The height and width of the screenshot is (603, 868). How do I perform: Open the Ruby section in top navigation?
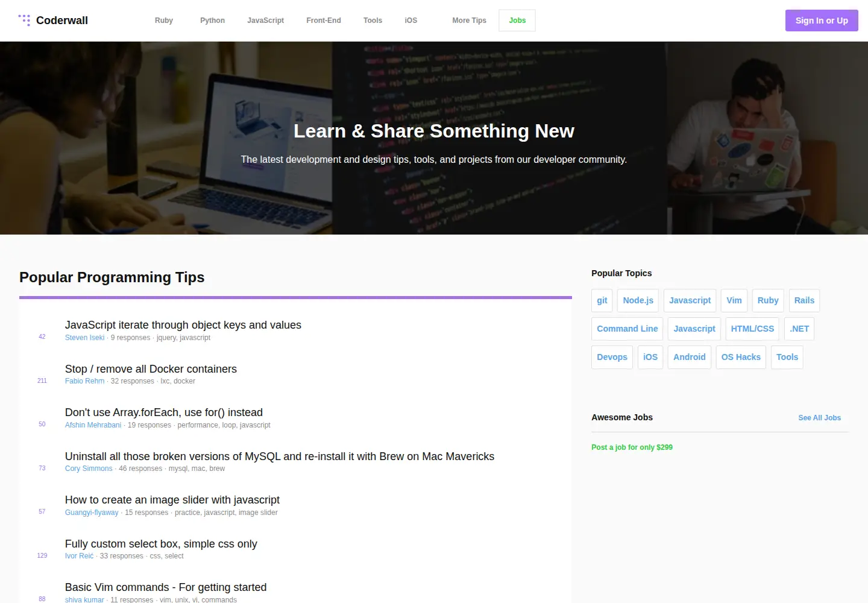pos(164,21)
